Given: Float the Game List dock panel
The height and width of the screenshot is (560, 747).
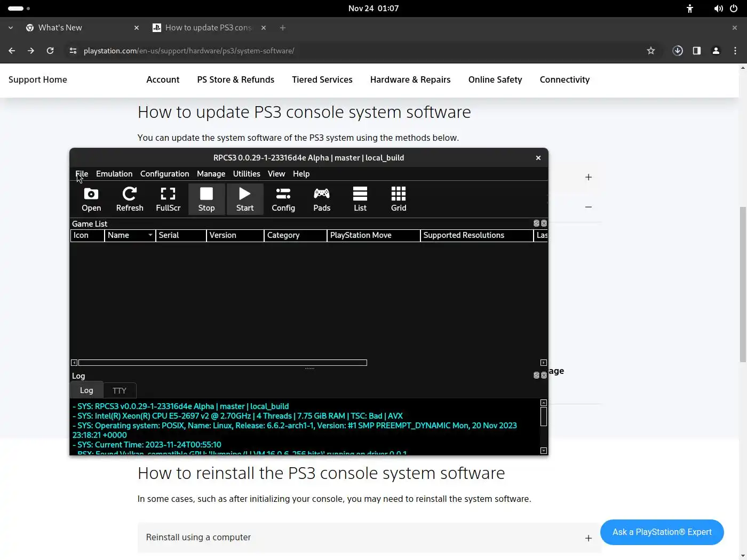Looking at the screenshot, I should click(x=536, y=223).
